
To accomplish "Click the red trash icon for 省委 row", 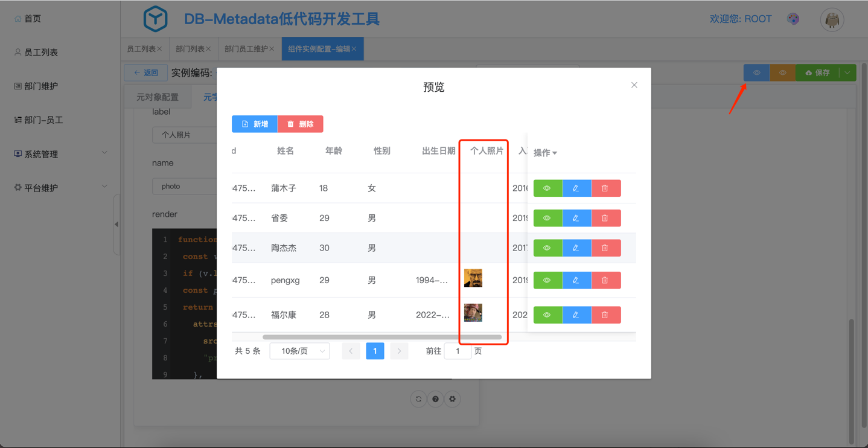I will [x=605, y=218].
